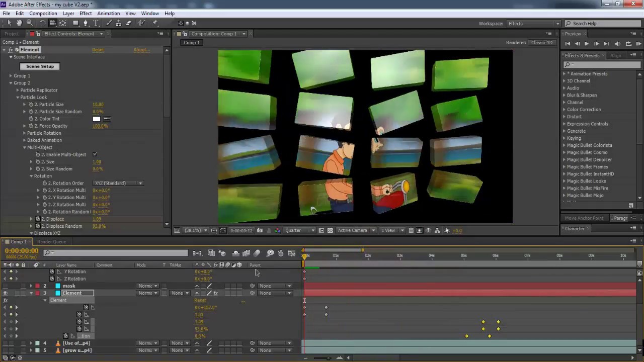Open the Active Camera view dropdown
The height and width of the screenshot is (362, 644).
pyautogui.click(x=356, y=230)
